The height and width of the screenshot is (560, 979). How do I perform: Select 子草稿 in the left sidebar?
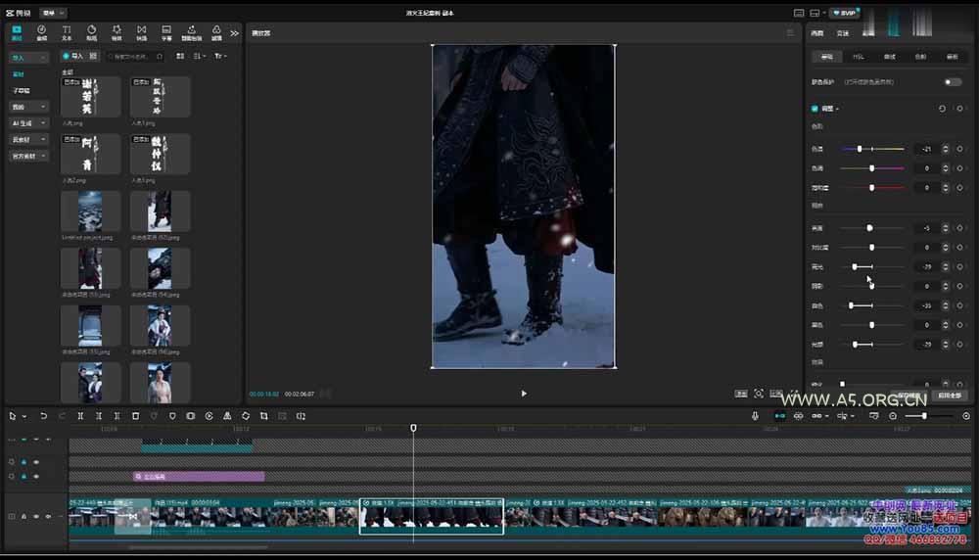click(22, 90)
